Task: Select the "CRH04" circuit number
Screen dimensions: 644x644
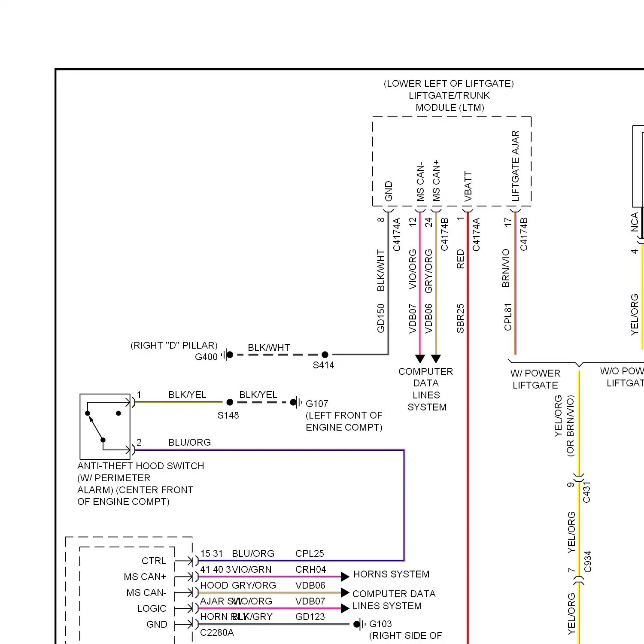Action: click(311, 569)
